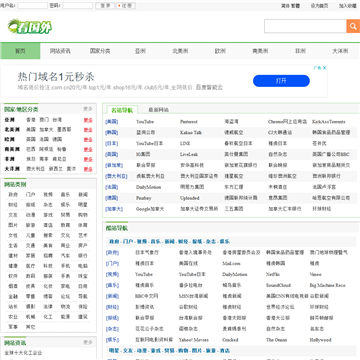Image resolution: width=360 pixels, height=360 pixels.
Task: Click the [新加坡] row label
Action: 114,165
